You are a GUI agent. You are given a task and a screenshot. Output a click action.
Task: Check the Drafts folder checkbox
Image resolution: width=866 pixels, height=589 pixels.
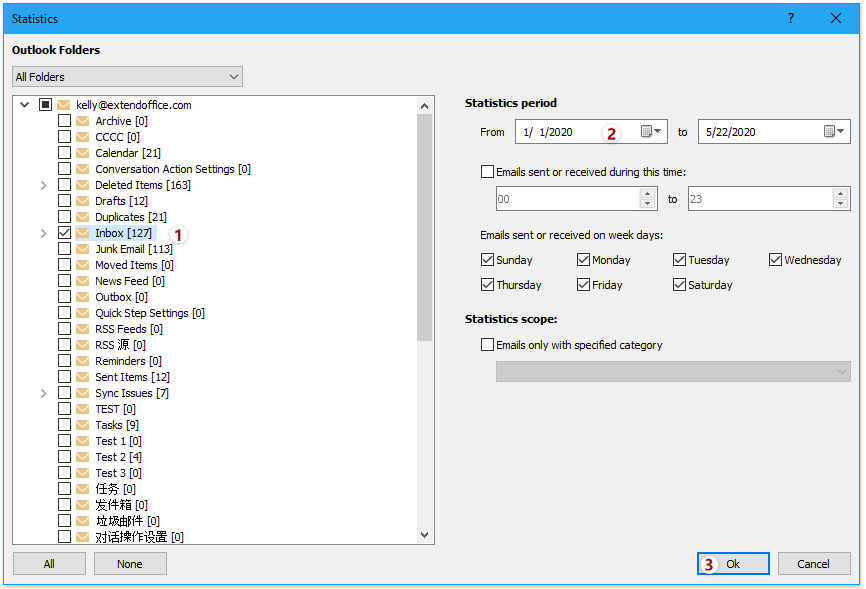66,200
